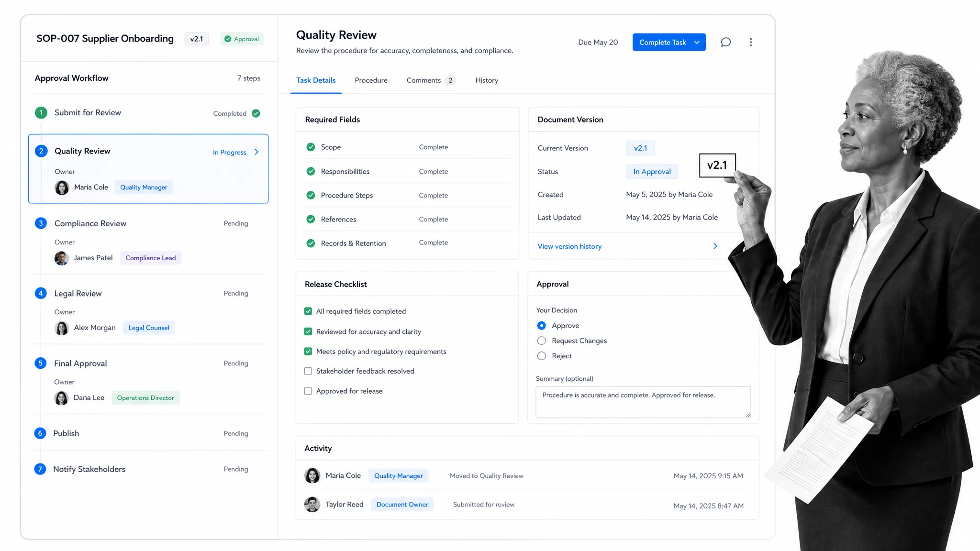
Task: Click the Responsibilities green check icon
Action: 311,171
